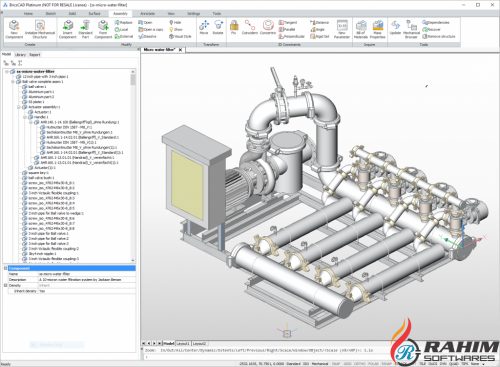Apply the Tangent constraint

pyautogui.click(x=287, y=22)
